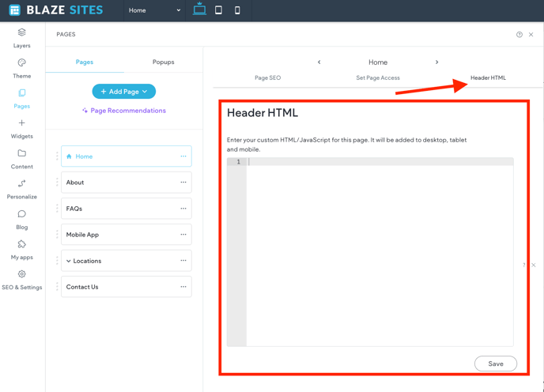This screenshot has width=544, height=392.
Task: Click the Save button
Action: (495, 364)
